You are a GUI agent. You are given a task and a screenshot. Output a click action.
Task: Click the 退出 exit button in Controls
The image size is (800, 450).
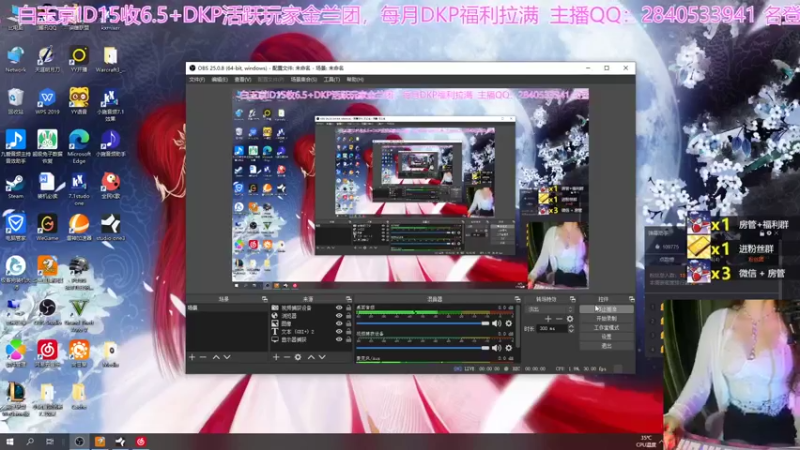606,346
